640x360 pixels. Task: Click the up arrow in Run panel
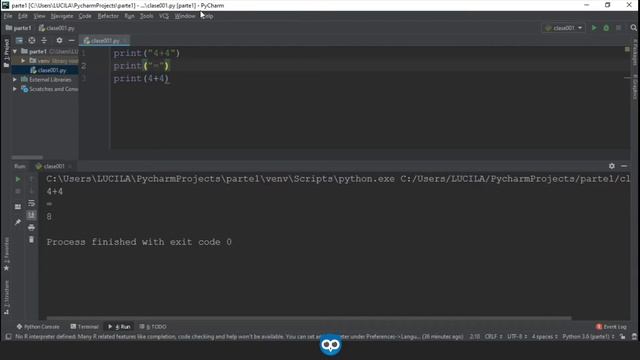(31, 179)
